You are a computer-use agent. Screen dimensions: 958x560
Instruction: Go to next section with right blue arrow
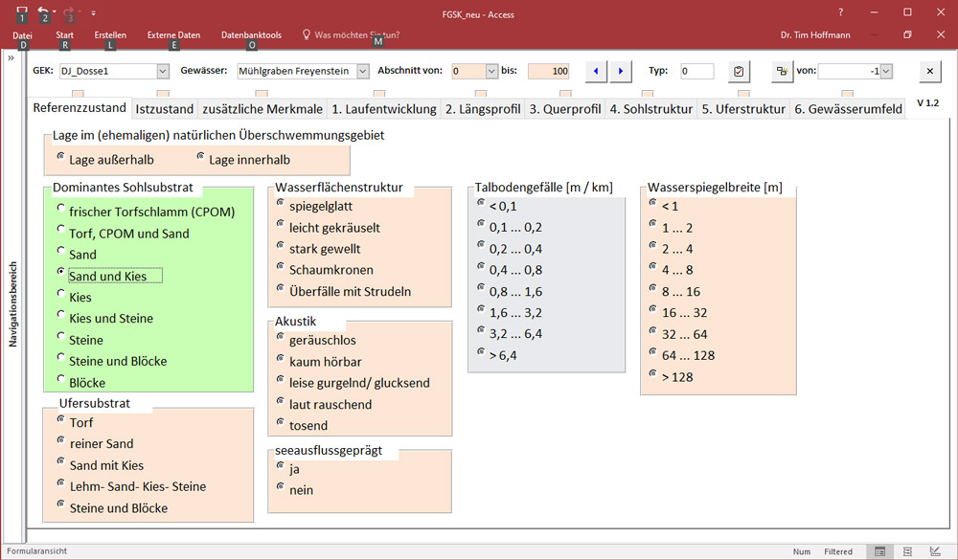[x=621, y=71]
